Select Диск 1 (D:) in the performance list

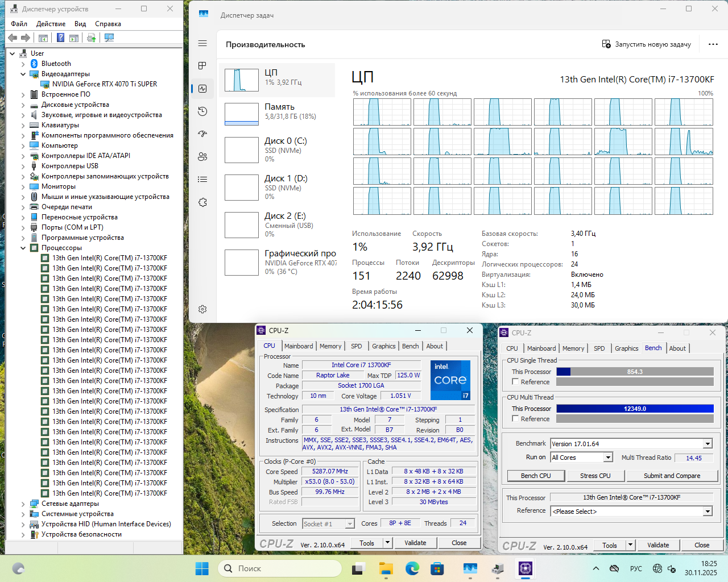278,187
